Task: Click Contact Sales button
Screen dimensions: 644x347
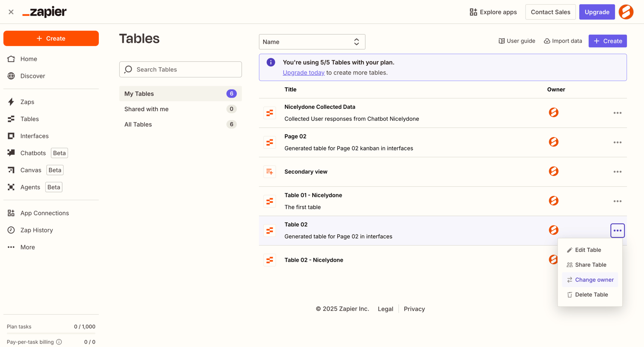Action: [x=550, y=12]
